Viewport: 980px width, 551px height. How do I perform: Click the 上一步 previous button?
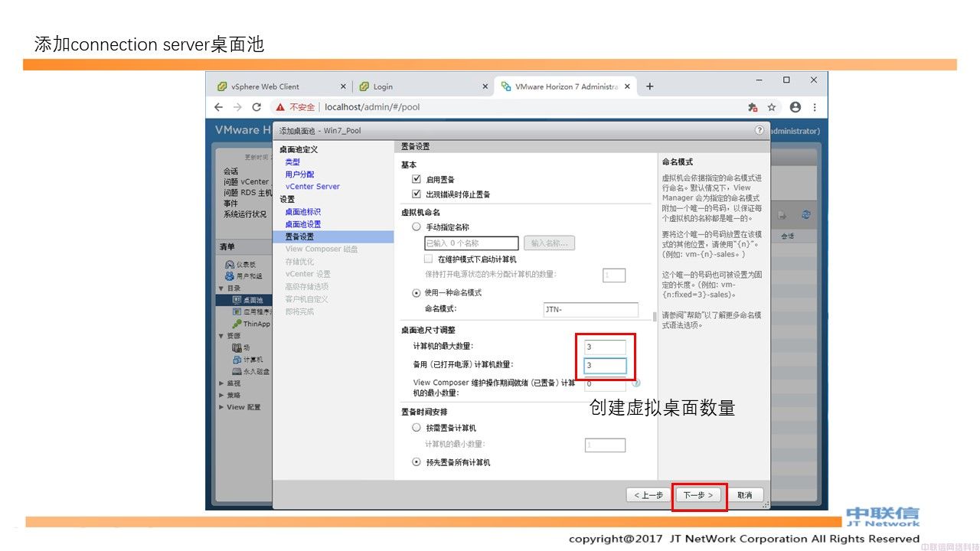pos(648,495)
